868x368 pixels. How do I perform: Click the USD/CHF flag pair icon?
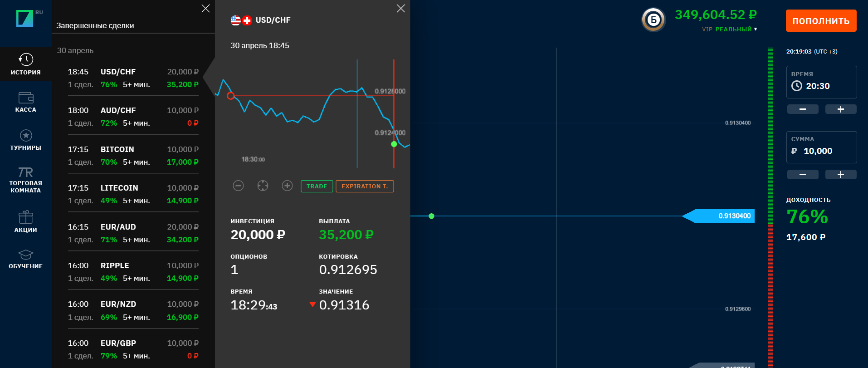[x=241, y=20]
